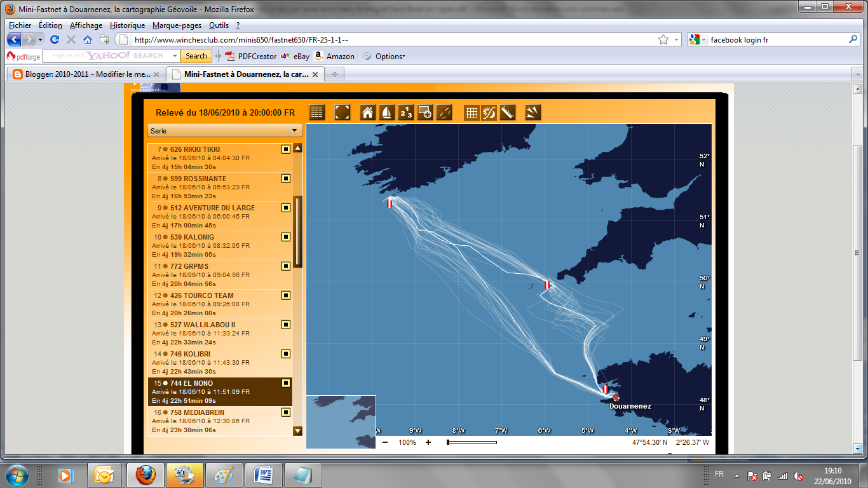Toggle the boat tracks display icon
The width and height of the screenshot is (868, 488).
444,112
